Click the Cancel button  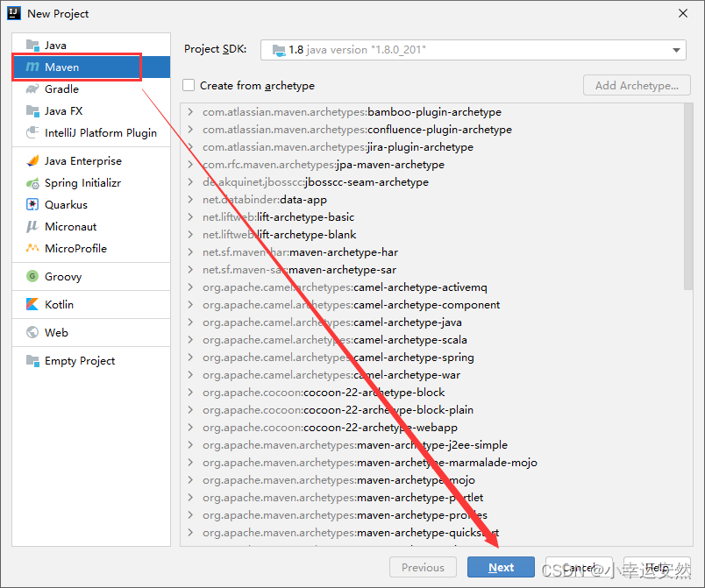579,567
